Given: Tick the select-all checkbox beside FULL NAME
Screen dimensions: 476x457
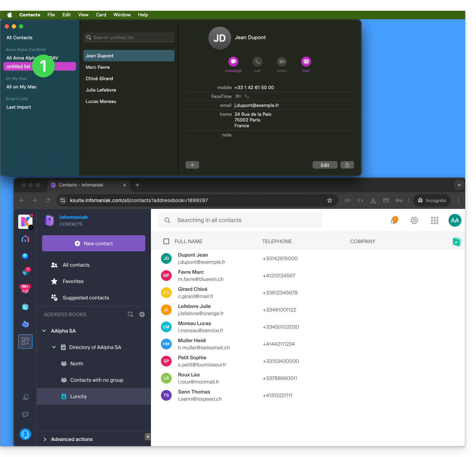Looking at the screenshot, I should [166, 241].
